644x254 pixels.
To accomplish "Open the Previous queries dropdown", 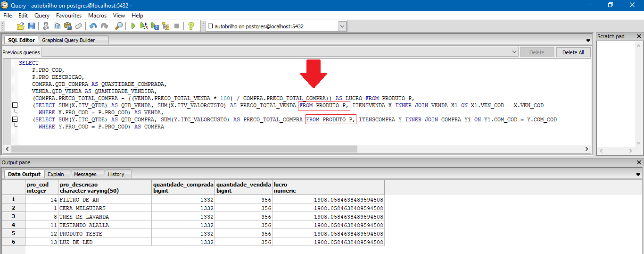I will point(514,52).
